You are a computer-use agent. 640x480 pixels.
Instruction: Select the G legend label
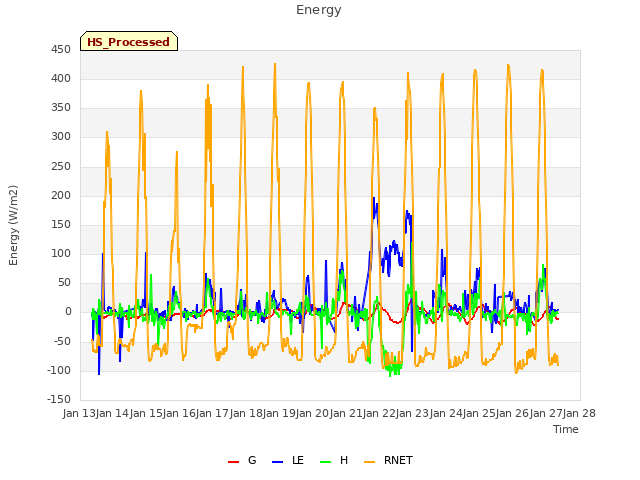pyautogui.click(x=252, y=460)
